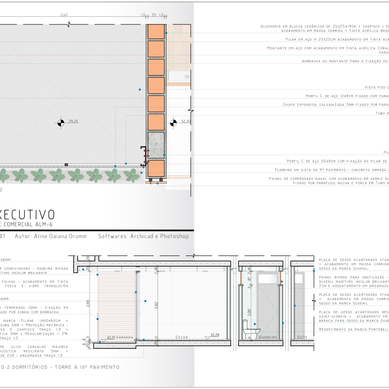
Task: Click the 'COMERCIAL ALM-6' subtitle
Action: tap(29, 224)
